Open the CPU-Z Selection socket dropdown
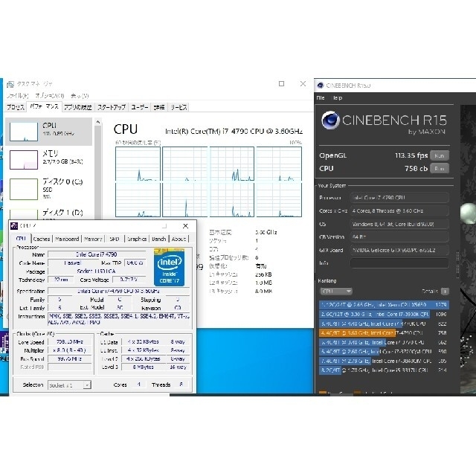Screen dimensions: 476x476 tap(69, 385)
